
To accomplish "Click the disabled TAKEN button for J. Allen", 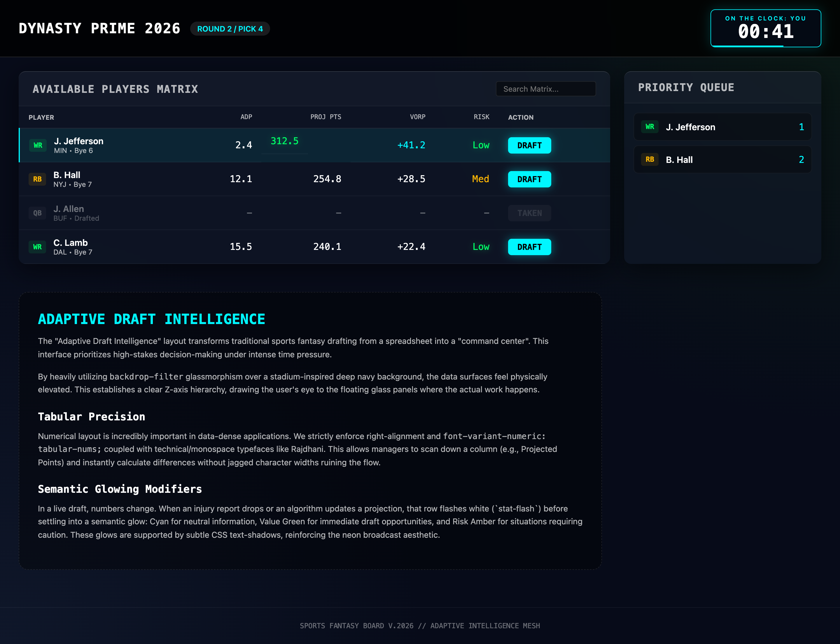I will coord(529,213).
